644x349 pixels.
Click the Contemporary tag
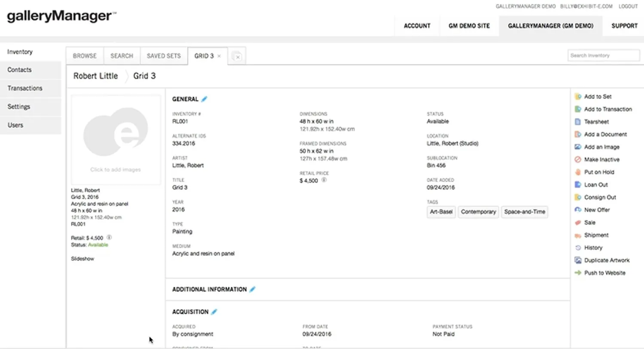tap(478, 212)
